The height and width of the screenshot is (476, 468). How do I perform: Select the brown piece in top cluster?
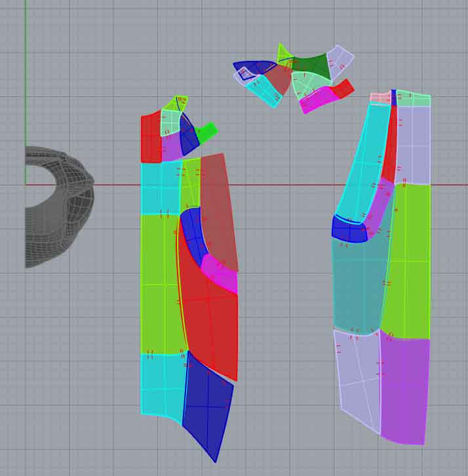[x=279, y=79]
